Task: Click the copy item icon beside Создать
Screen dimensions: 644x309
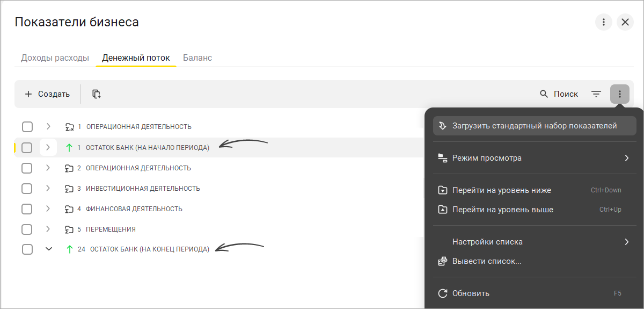Action: [x=97, y=94]
